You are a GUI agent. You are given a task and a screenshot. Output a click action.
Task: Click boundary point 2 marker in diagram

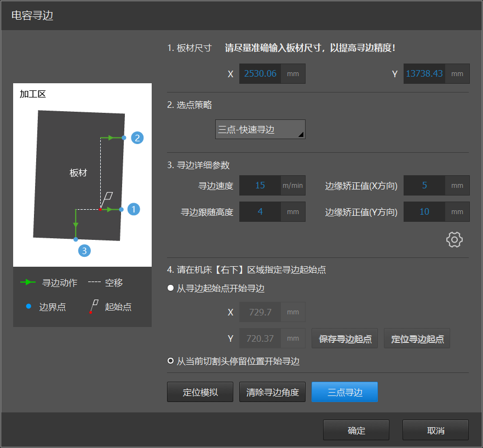coord(137,137)
